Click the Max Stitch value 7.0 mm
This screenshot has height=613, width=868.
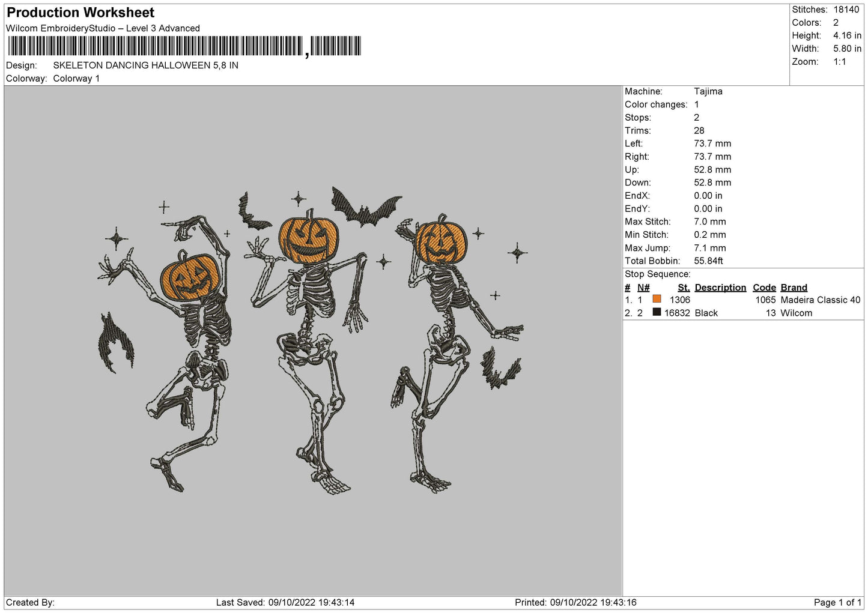click(709, 222)
